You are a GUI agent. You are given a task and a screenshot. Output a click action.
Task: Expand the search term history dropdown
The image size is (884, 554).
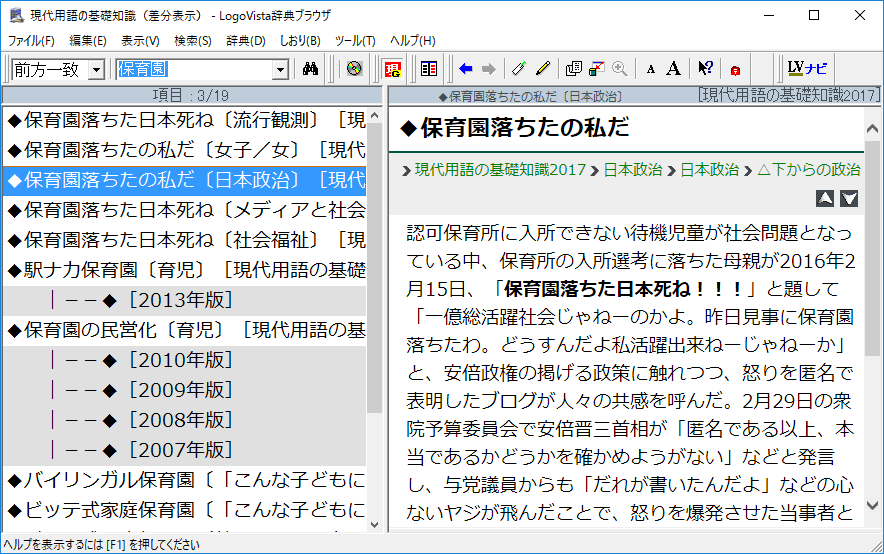pos(281,69)
